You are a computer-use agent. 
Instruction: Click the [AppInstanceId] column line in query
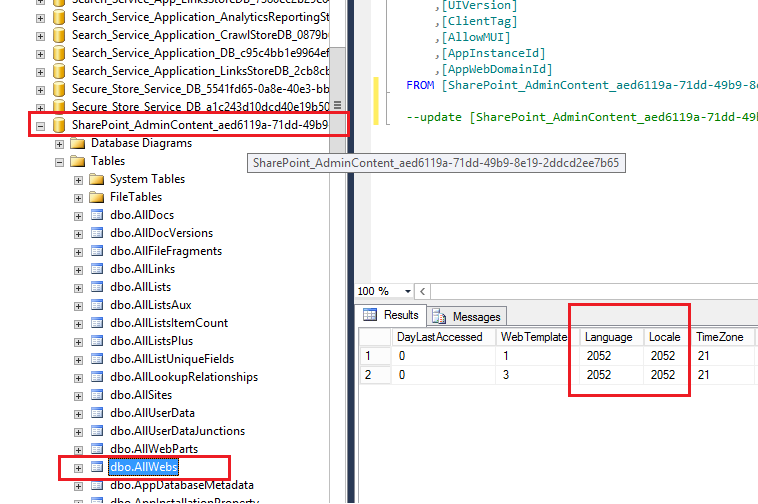[490, 53]
